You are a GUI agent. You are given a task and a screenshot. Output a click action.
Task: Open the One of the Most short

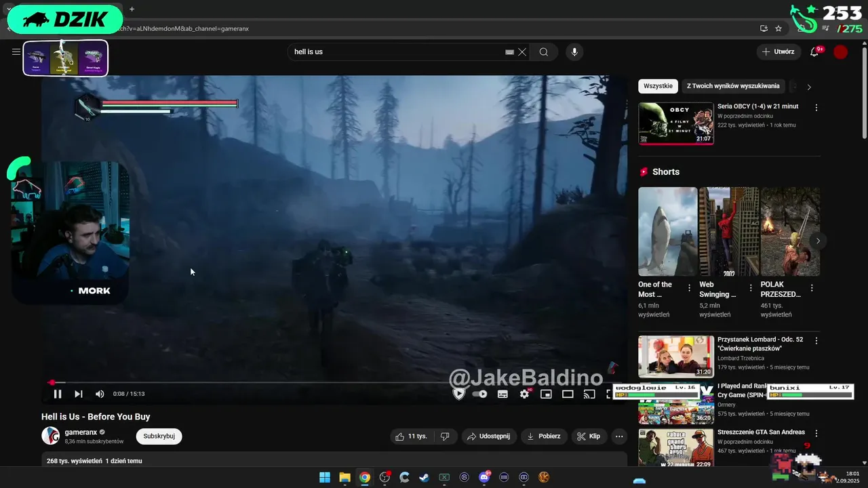click(x=667, y=232)
